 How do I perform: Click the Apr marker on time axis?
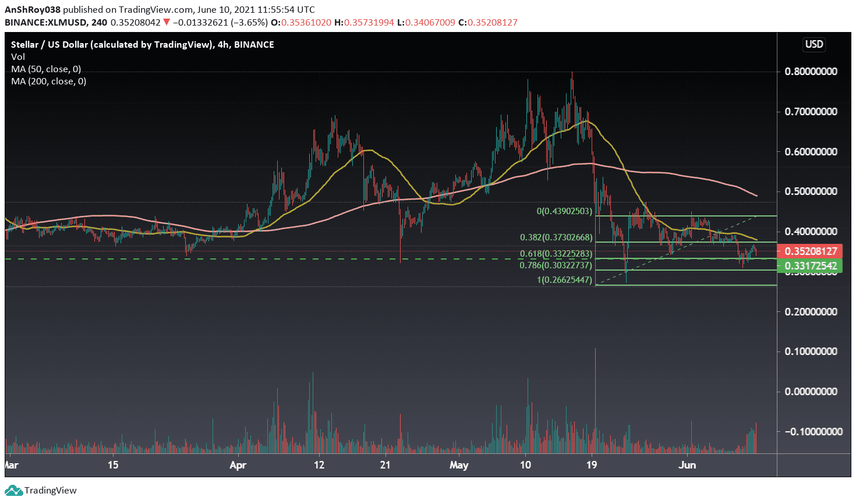[x=238, y=465]
